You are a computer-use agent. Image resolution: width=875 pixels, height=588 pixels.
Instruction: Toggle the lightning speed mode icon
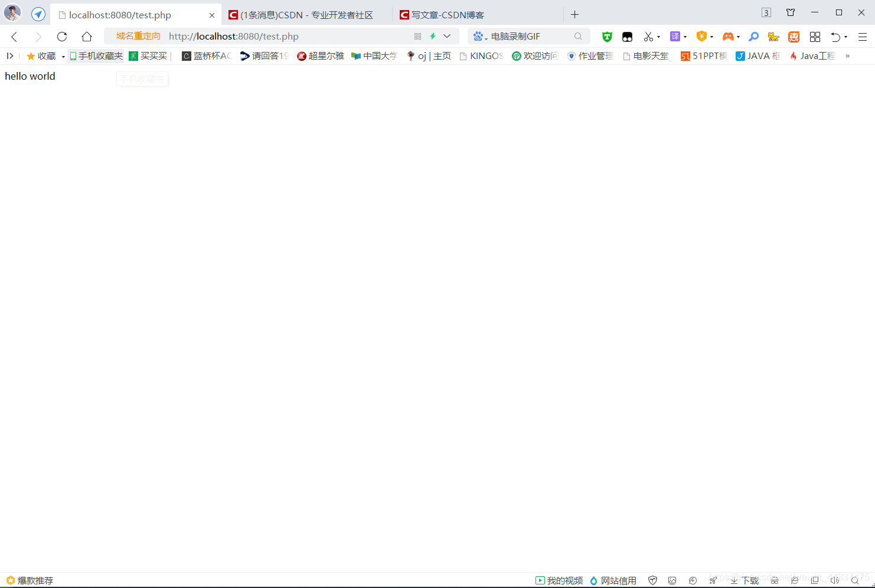click(433, 36)
